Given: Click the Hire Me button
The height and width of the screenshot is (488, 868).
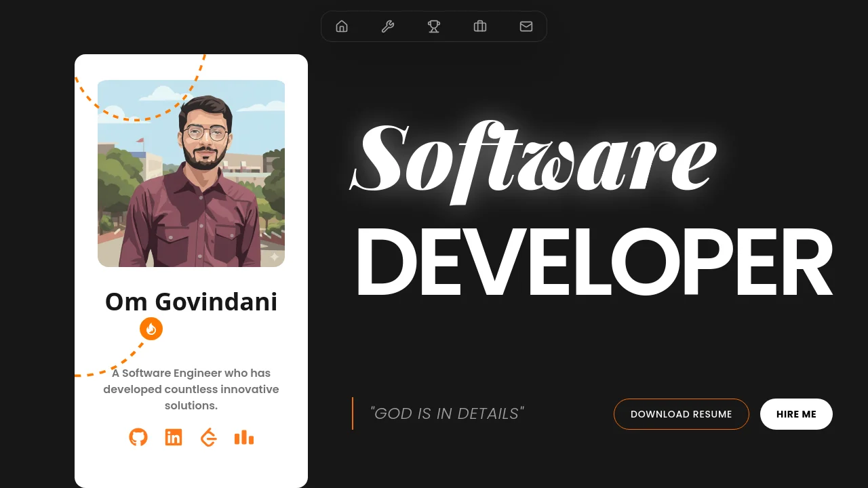Looking at the screenshot, I should [x=796, y=414].
